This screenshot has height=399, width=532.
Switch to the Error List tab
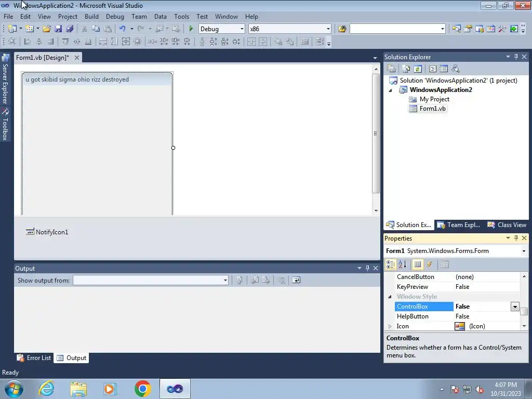(34, 358)
